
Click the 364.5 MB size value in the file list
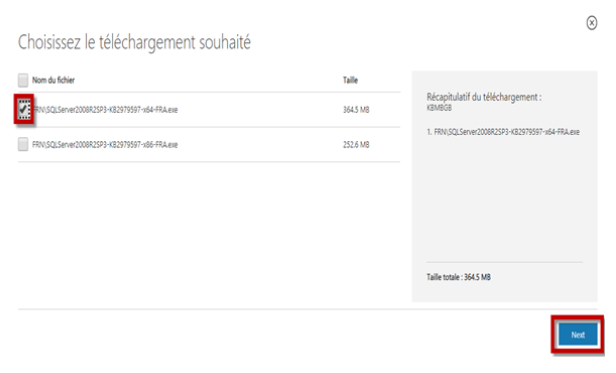pos(356,110)
